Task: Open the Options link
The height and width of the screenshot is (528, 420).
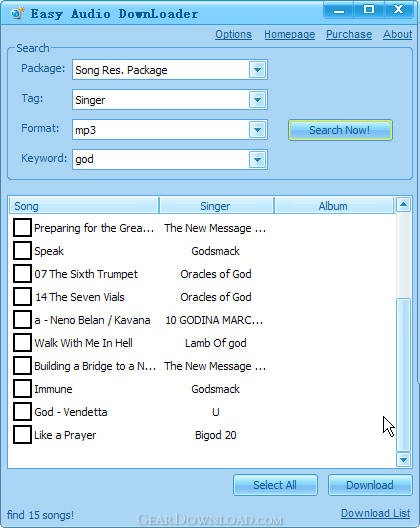Action: pos(233,34)
